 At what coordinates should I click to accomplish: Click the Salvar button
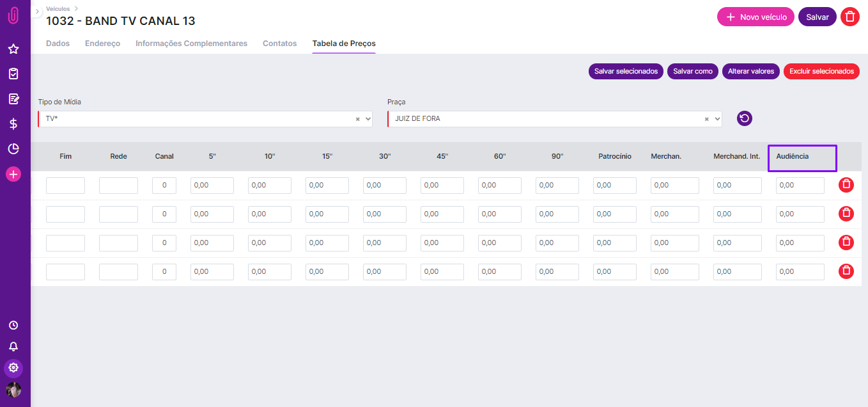[818, 17]
